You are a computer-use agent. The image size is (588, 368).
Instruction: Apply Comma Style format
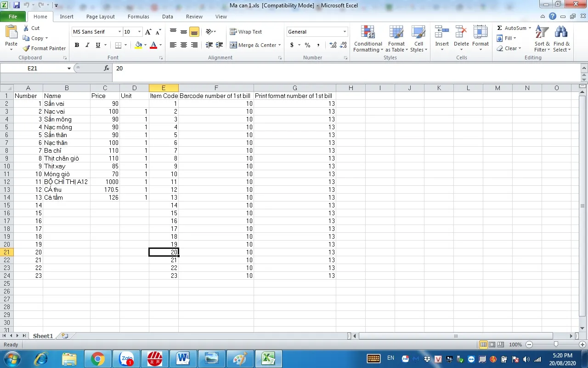pos(318,45)
